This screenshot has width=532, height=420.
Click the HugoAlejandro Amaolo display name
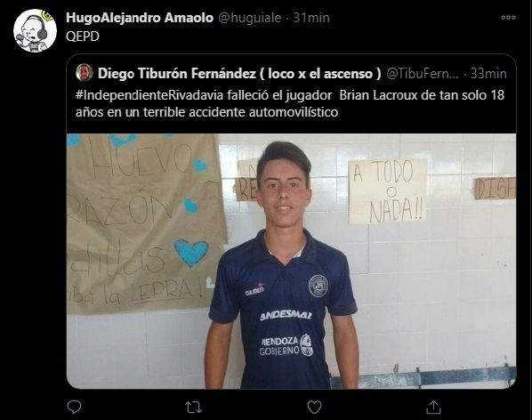click(x=140, y=18)
